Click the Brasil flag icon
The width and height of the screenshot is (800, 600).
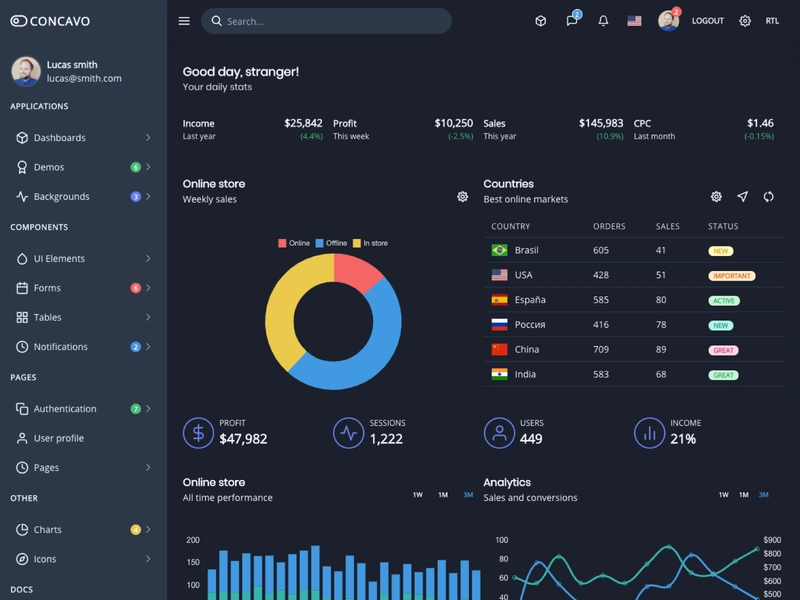click(499, 250)
